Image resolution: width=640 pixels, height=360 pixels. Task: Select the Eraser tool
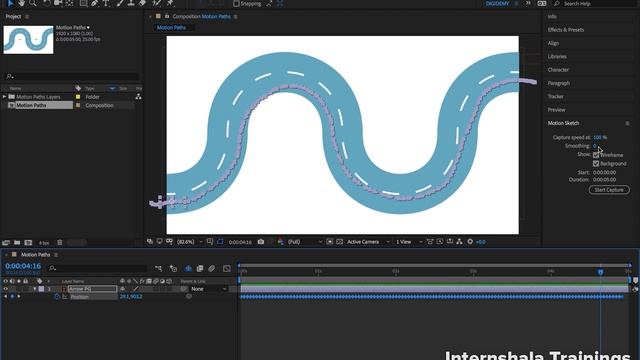point(142,3)
